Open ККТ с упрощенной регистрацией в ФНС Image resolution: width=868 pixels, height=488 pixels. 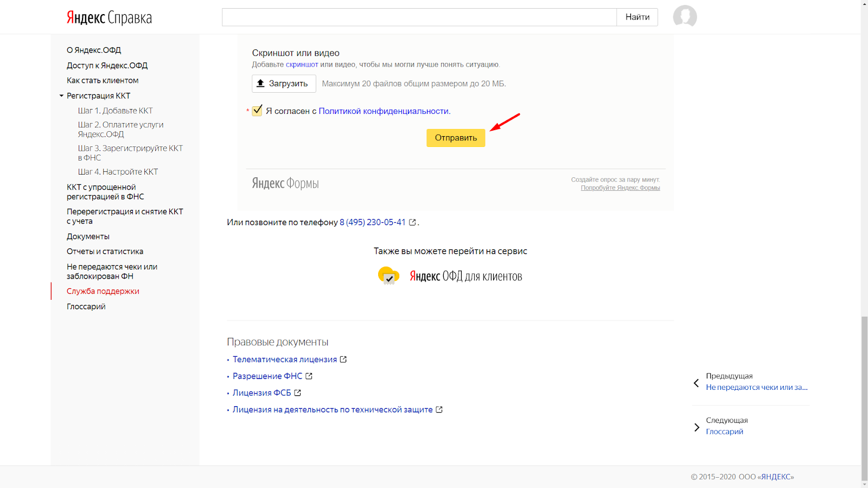pos(106,192)
